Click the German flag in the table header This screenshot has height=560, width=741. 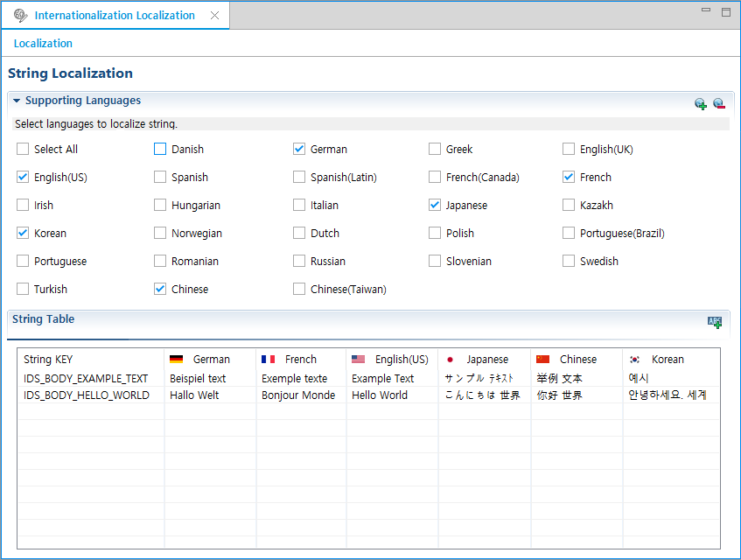coord(175,359)
